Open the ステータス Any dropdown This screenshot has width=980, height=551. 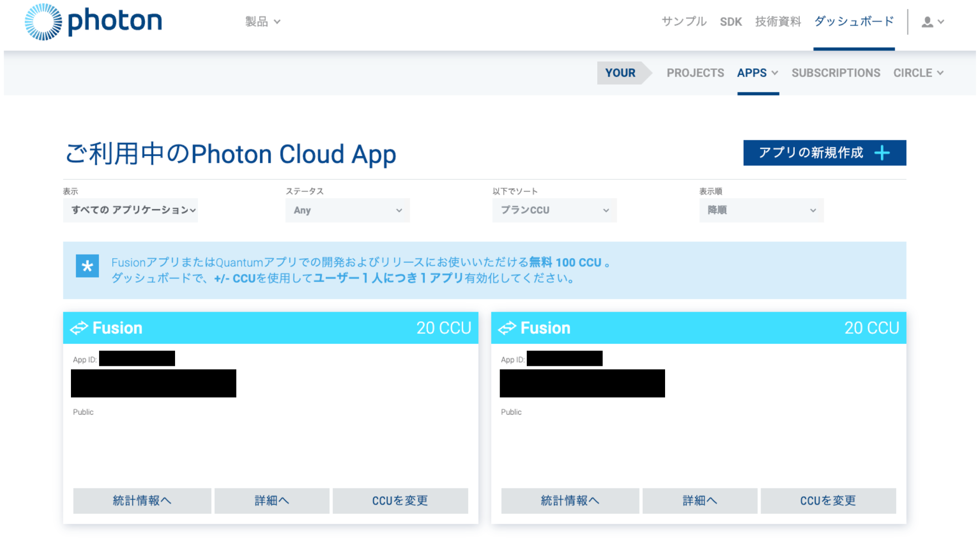pos(347,210)
